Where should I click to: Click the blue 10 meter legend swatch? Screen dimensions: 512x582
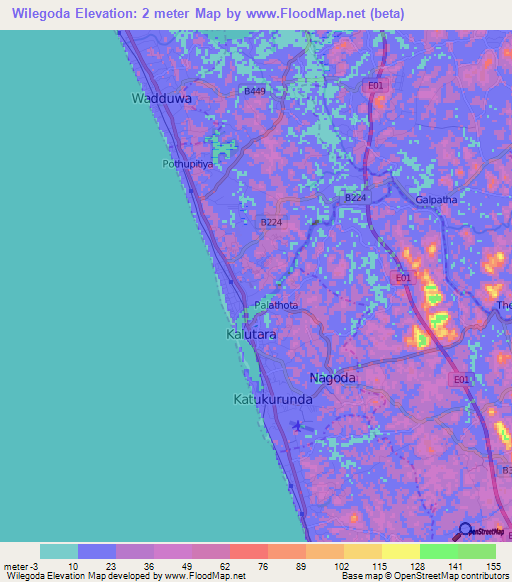click(97, 552)
